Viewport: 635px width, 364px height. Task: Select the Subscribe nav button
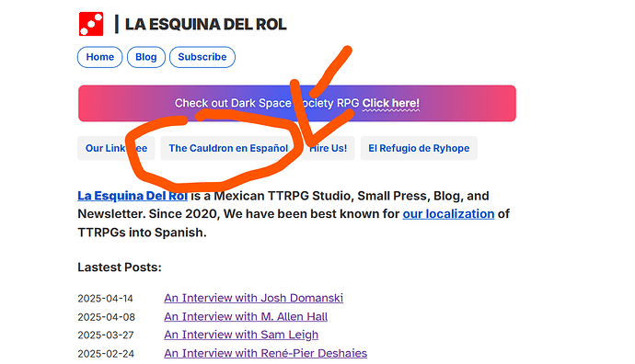pyautogui.click(x=202, y=57)
